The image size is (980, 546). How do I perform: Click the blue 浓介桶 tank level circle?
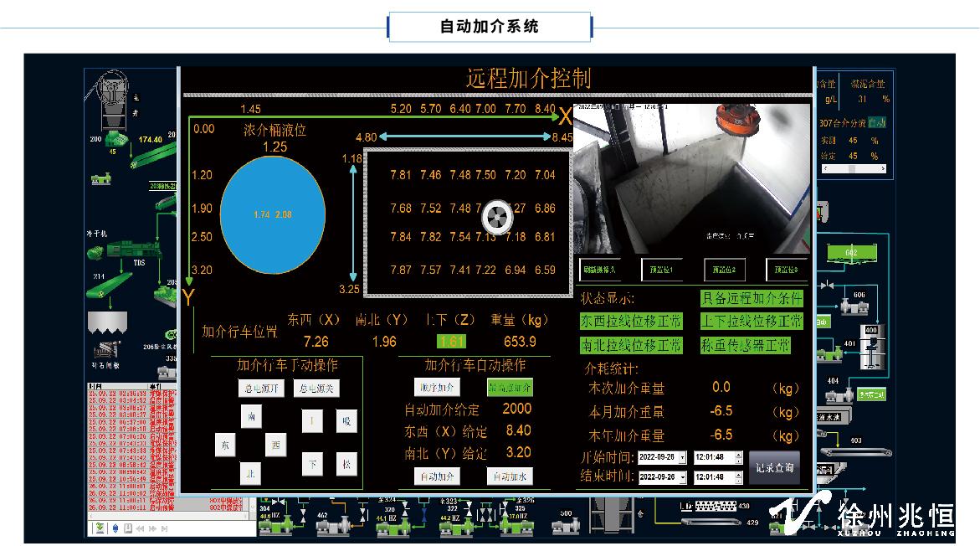272,215
